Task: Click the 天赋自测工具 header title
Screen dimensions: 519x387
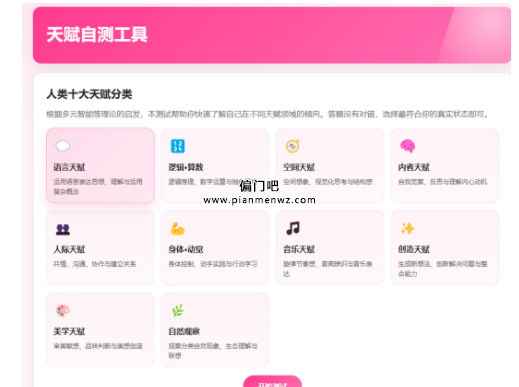Action: coord(97,35)
